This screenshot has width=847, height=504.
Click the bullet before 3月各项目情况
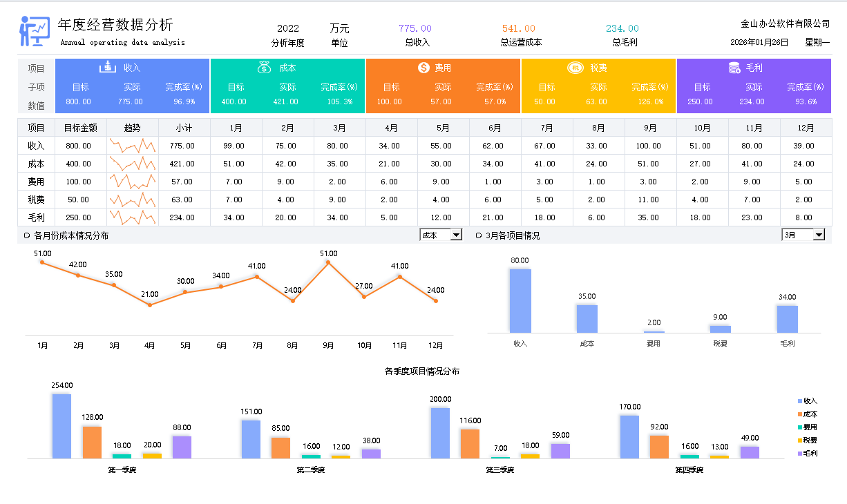pos(479,235)
